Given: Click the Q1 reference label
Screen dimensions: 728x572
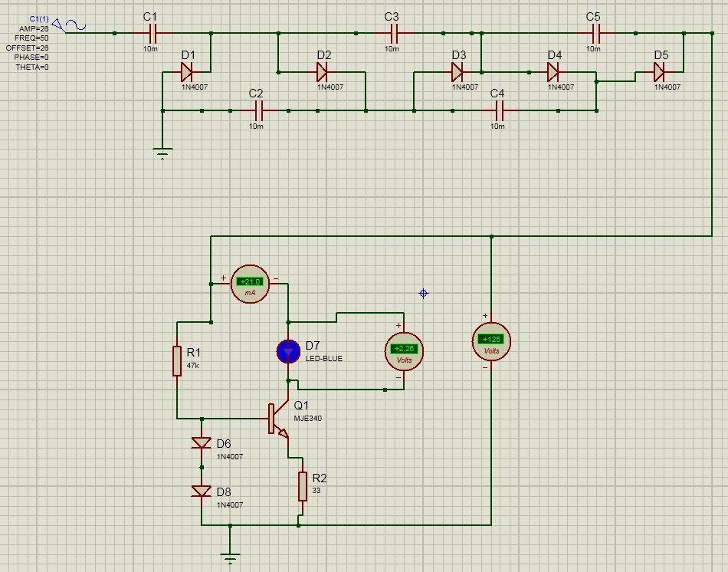Looking at the screenshot, I should tap(301, 405).
